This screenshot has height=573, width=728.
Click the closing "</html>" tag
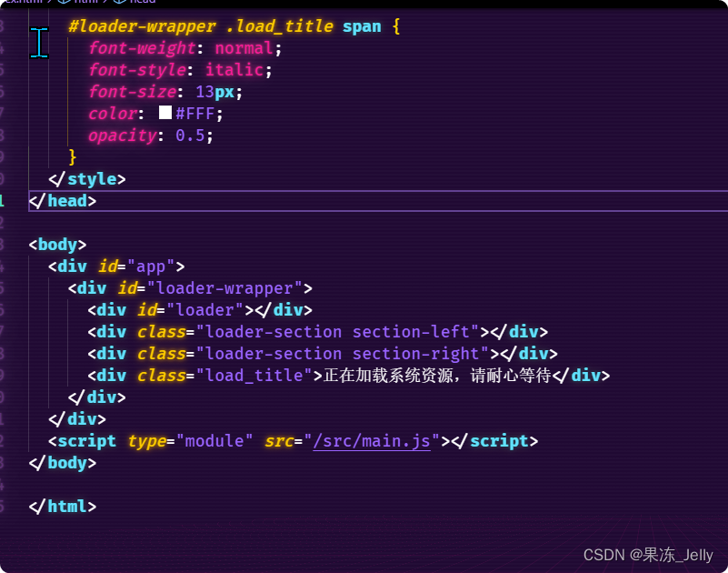[62, 507]
